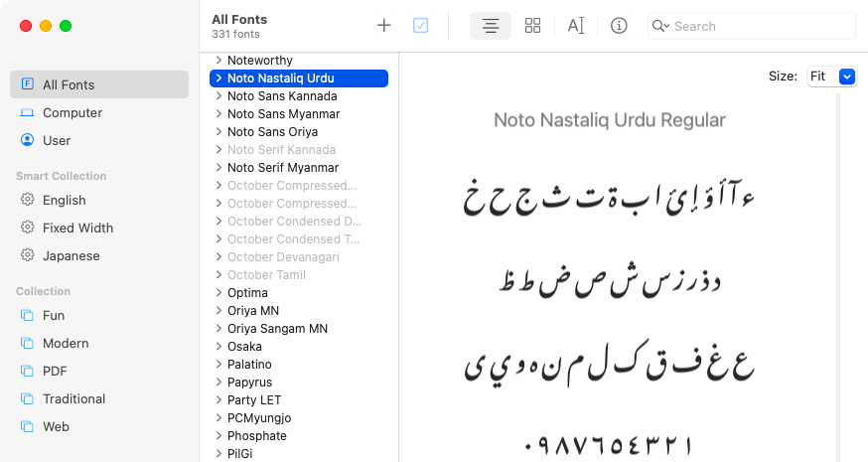Click the search magnifier icon
868x462 pixels.
(x=661, y=26)
